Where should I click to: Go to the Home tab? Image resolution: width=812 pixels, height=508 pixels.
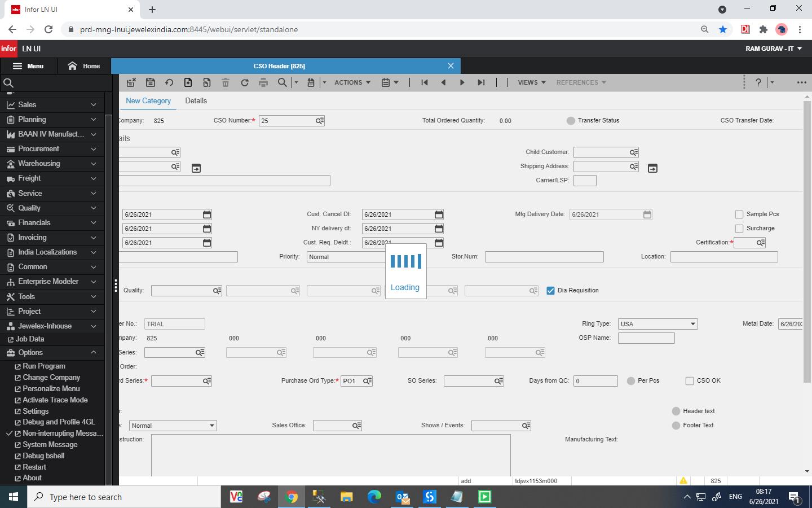coord(83,66)
